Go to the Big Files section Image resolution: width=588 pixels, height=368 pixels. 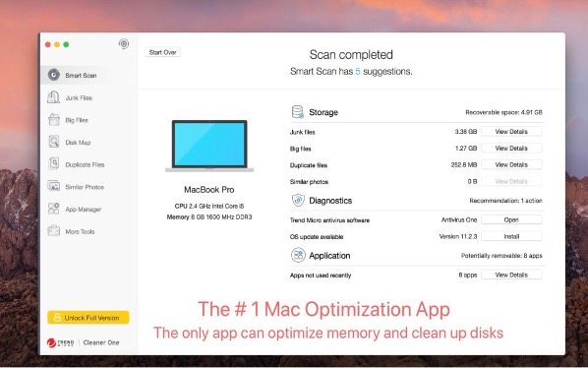tap(77, 120)
